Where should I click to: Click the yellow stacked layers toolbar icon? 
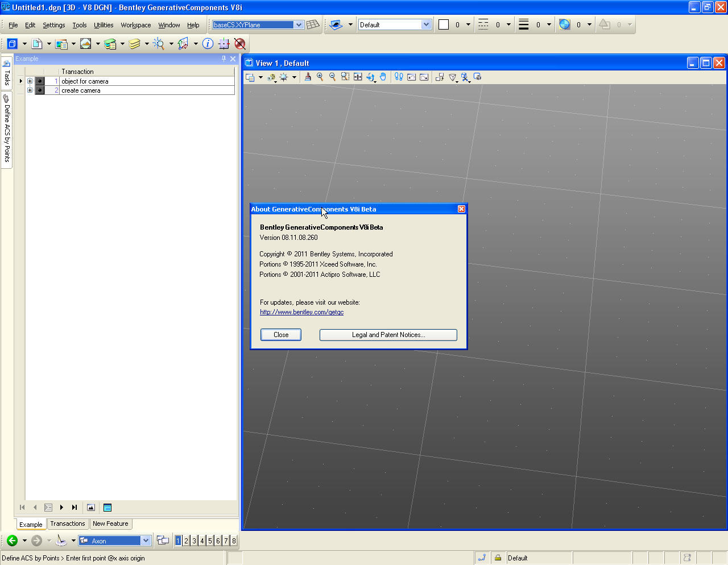pyautogui.click(x=134, y=44)
